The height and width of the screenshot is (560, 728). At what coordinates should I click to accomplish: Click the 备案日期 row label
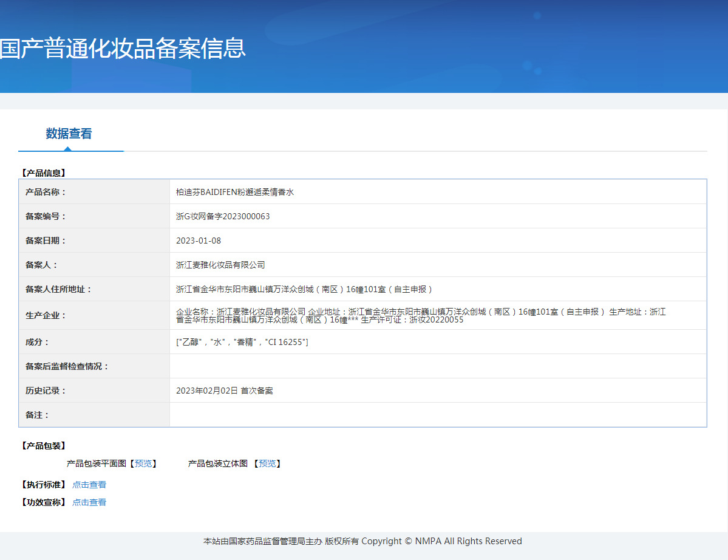[46, 241]
